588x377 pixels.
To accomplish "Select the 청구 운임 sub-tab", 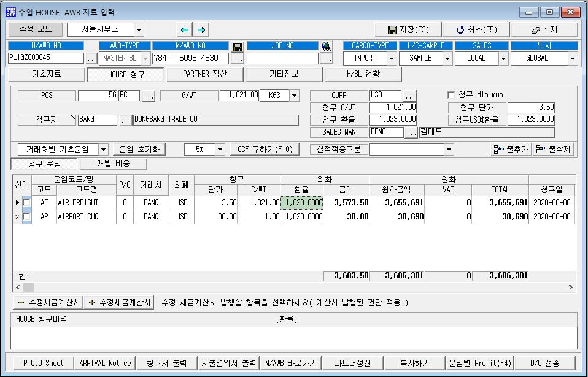I will (x=44, y=164).
